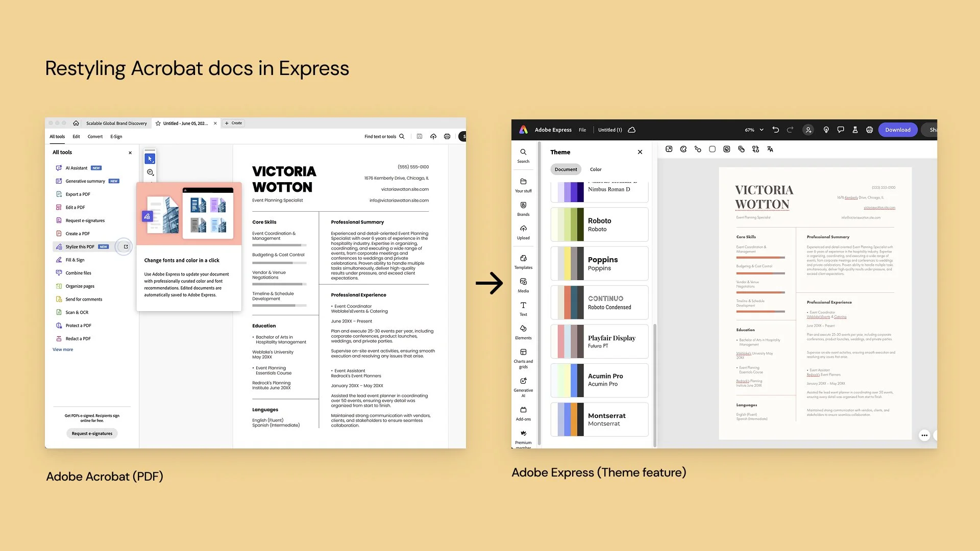
Task: Select the Playfair Display theme card
Action: 600,341
